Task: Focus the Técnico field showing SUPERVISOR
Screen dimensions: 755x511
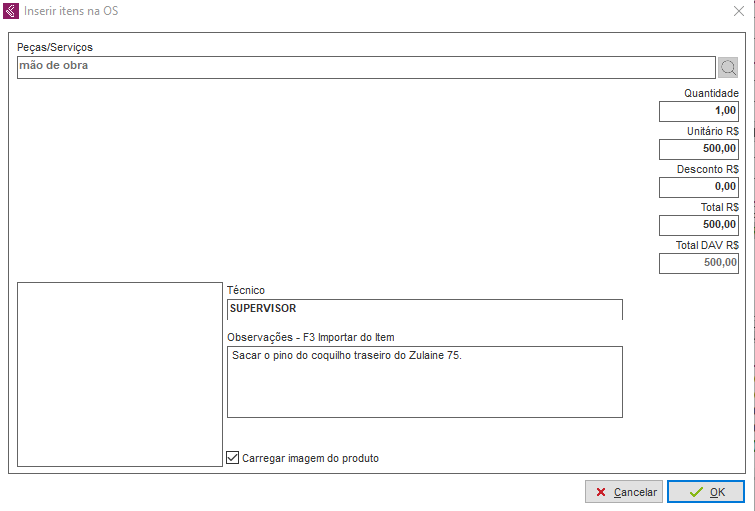Action: (x=424, y=309)
